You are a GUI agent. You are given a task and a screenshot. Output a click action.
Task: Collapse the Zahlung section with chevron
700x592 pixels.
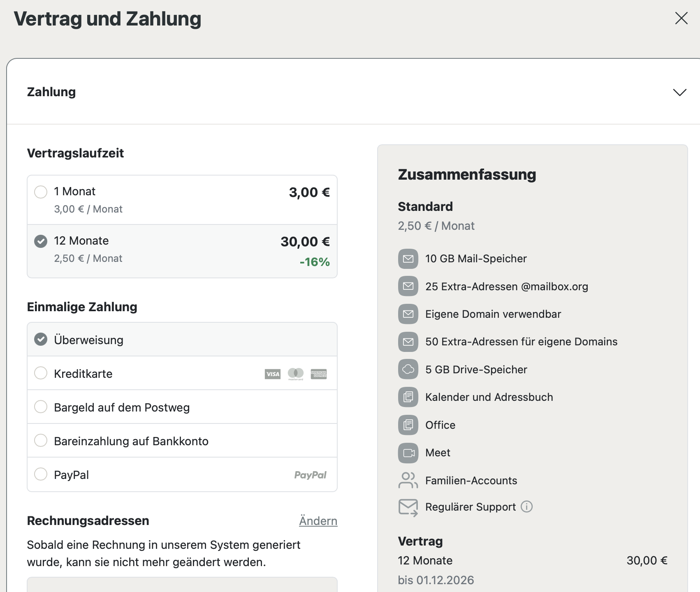[679, 92]
